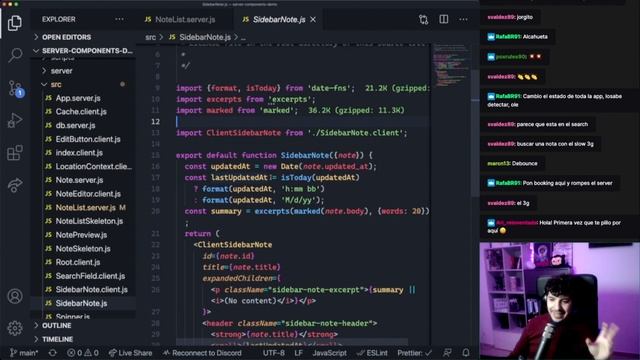This screenshot has width=640, height=360.
Task: Open Root.client.js file
Action: pos(78,262)
